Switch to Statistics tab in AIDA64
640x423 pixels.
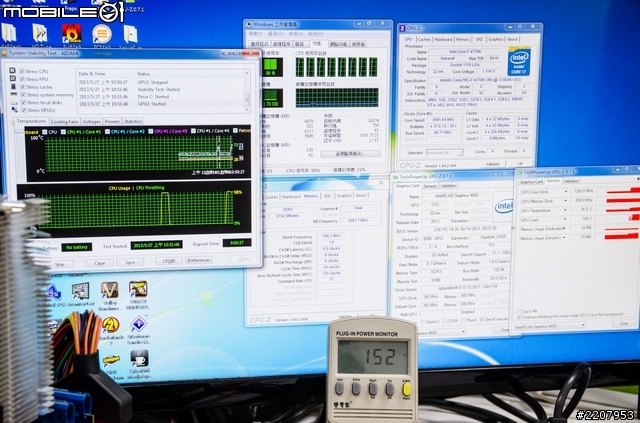pyautogui.click(x=133, y=121)
